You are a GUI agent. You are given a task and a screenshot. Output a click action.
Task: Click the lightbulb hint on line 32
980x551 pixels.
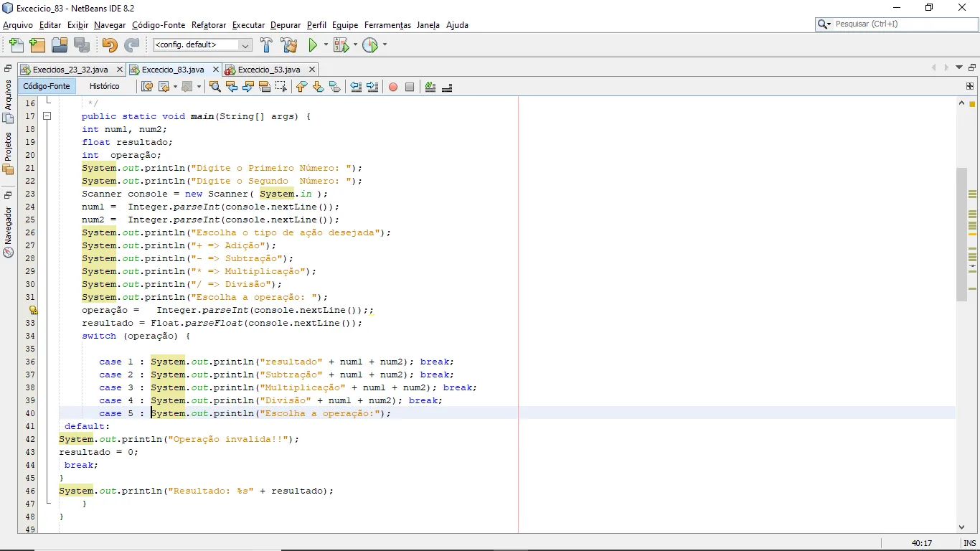click(33, 311)
